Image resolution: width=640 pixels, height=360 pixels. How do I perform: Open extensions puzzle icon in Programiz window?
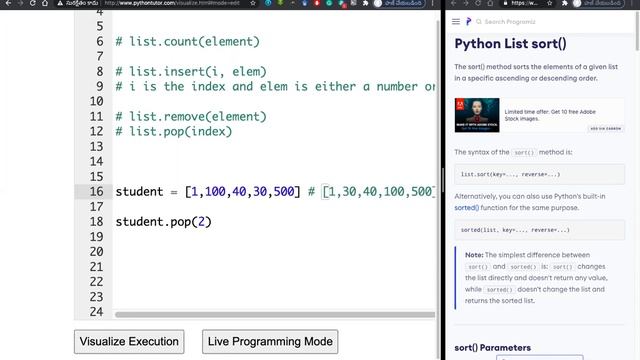point(565,3)
